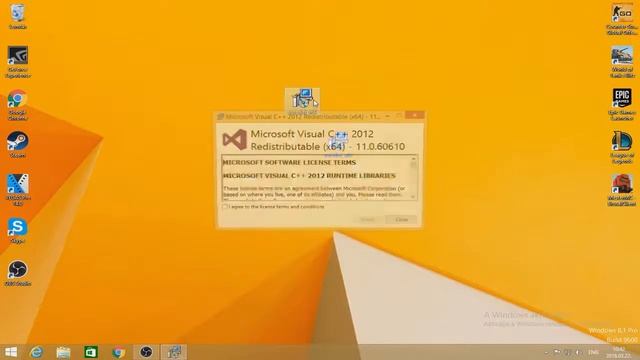The height and width of the screenshot is (360, 640).
Task: Click the 'Redistributable (x64) - 11.0.60610' text
Action: 328,146
